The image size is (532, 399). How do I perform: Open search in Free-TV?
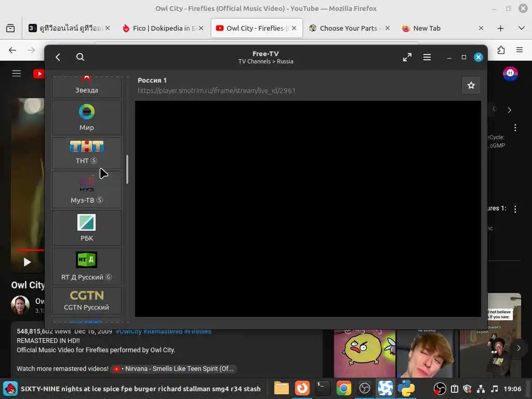pyautogui.click(x=80, y=57)
